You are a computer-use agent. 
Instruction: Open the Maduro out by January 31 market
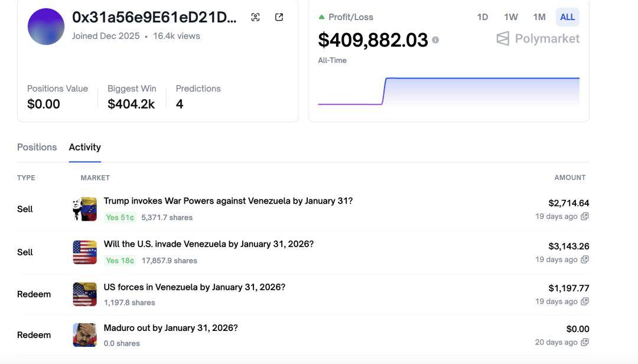171,328
